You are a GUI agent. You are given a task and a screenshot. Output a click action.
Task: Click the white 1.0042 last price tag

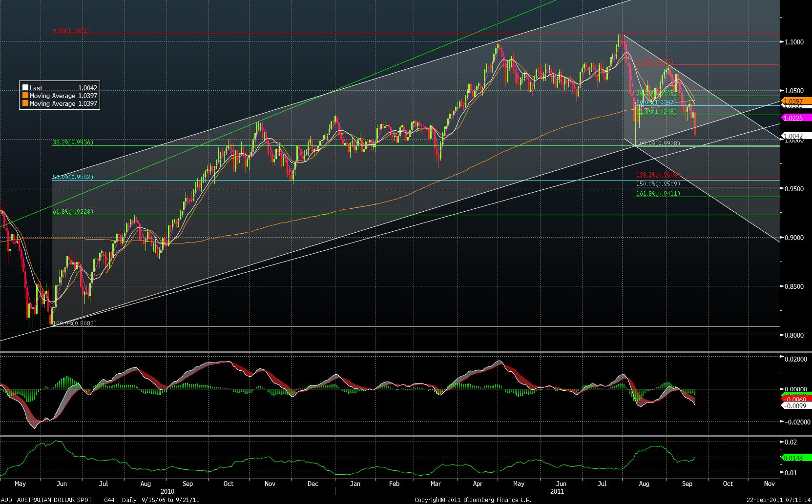coord(796,136)
